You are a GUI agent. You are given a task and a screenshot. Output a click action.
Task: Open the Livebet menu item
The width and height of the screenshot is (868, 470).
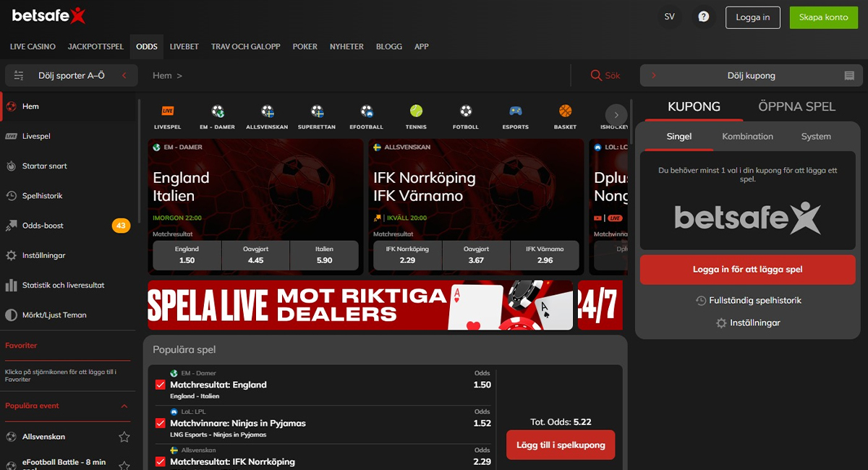pyautogui.click(x=184, y=46)
